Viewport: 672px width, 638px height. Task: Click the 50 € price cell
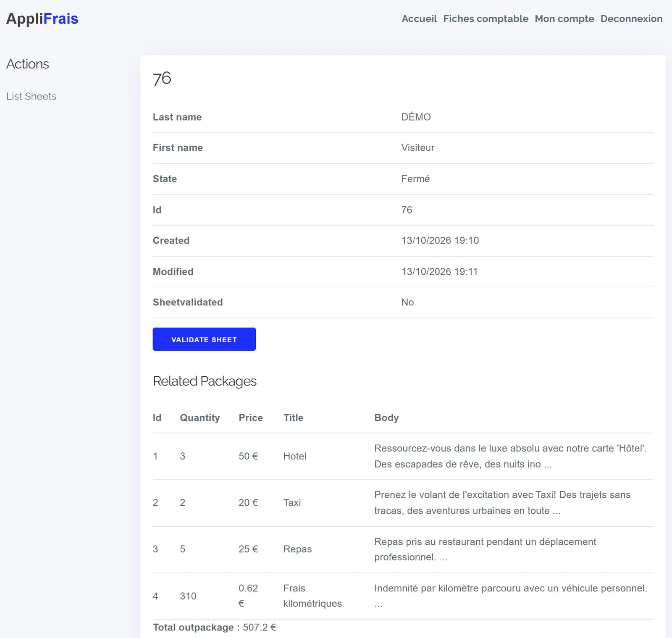click(248, 456)
